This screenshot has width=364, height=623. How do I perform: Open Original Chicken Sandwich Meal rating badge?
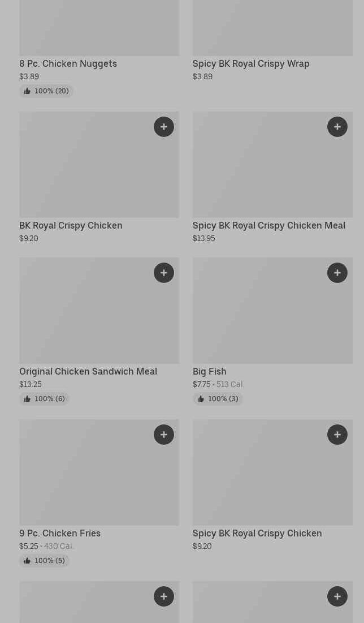(x=44, y=399)
